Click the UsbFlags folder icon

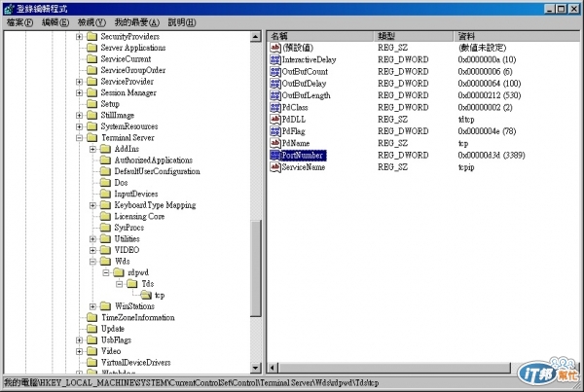(92, 340)
